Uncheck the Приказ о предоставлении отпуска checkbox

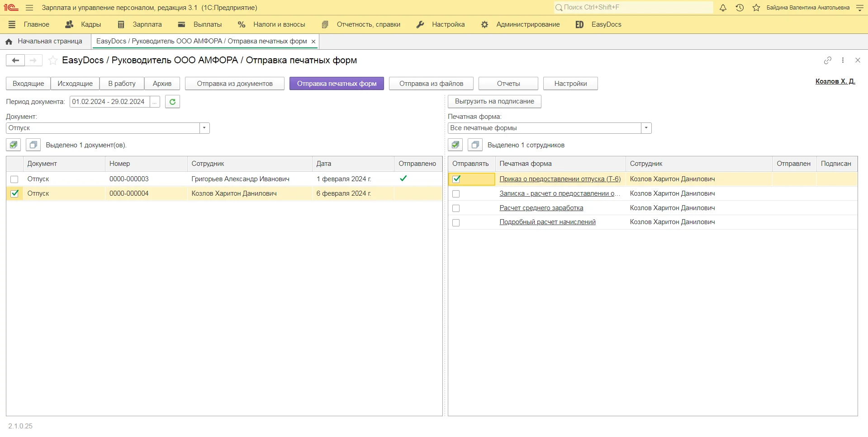point(456,179)
